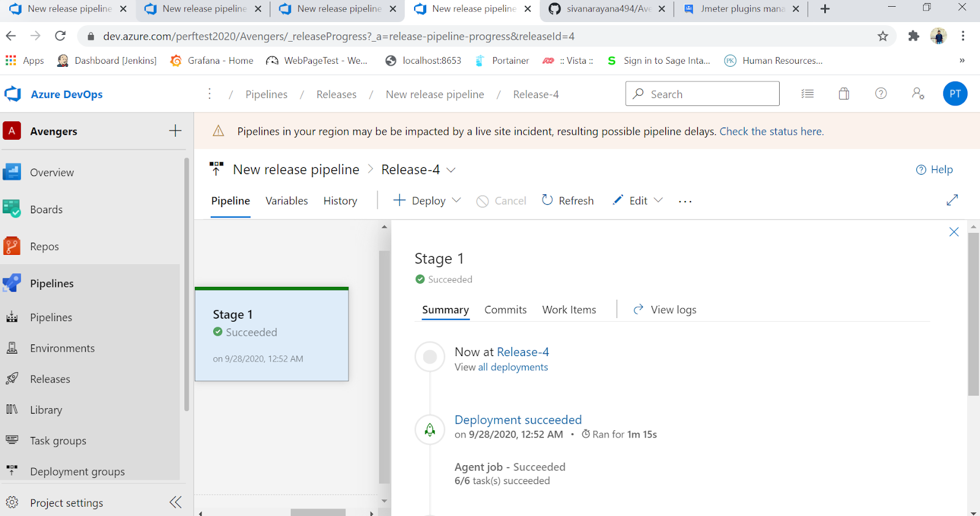980x516 pixels.
Task: Open user settings icon in header
Action: click(918, 94)
